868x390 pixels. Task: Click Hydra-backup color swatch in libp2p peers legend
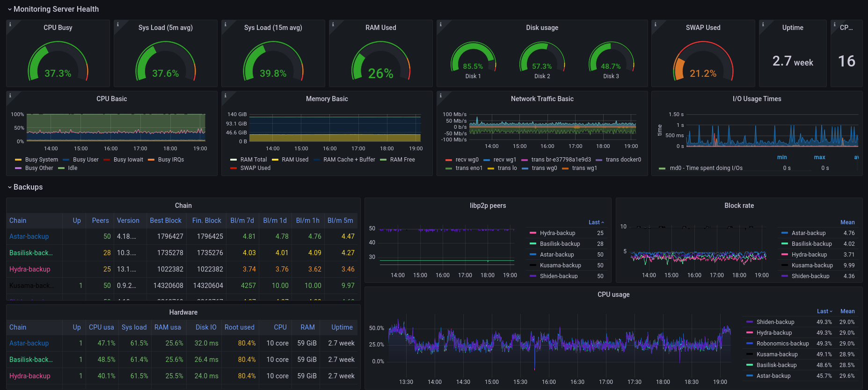pyautogui.click(x=532, y=233)
